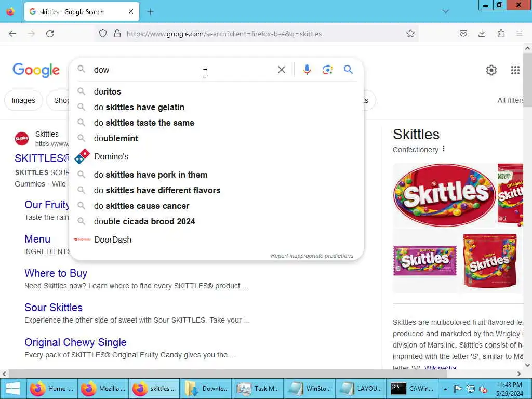The height and width of the screenshot is (399, 532).
Task: Open the Firefox hamburger application menu
Action: [520, 34]
